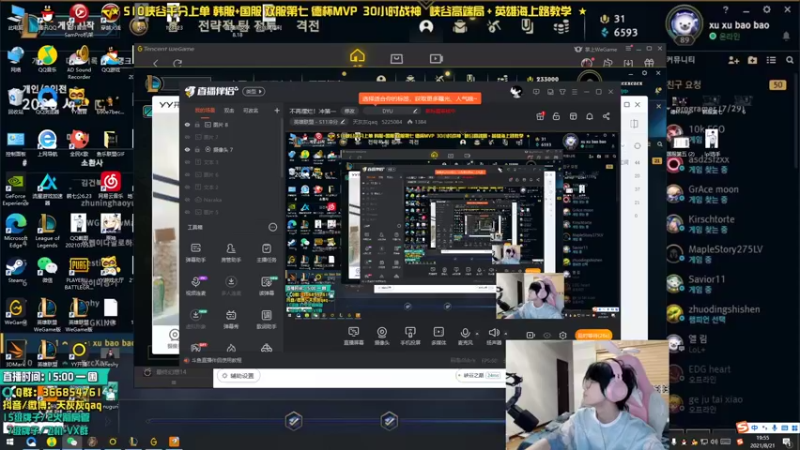The width and height of the screenshot is (800, 450).
Task: Open the WeGame title bar menu
Action: click(x=628, y=49)
